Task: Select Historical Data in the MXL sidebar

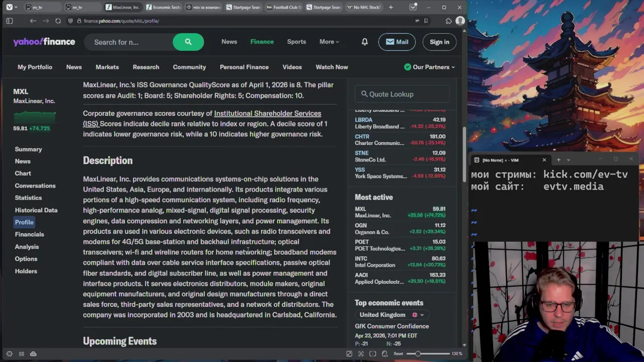Action: tap(36, 210)
